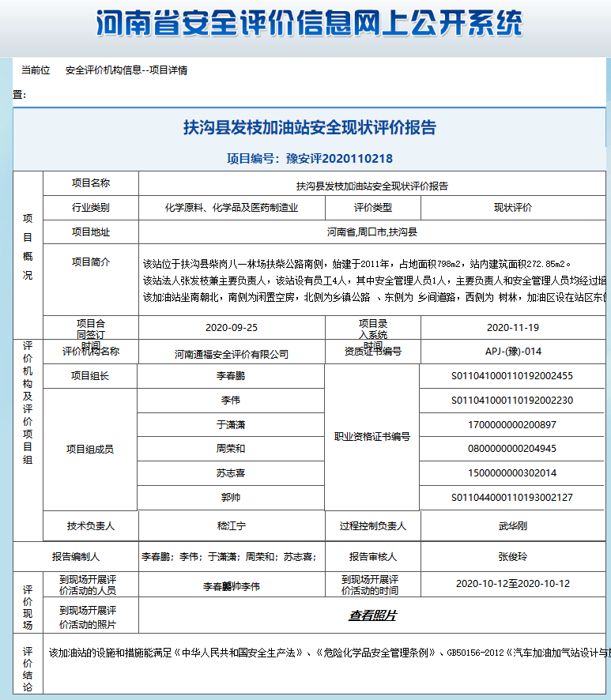Click the 项目名称 label cell
Screen dimensions: 611x700
click(91, 183)
